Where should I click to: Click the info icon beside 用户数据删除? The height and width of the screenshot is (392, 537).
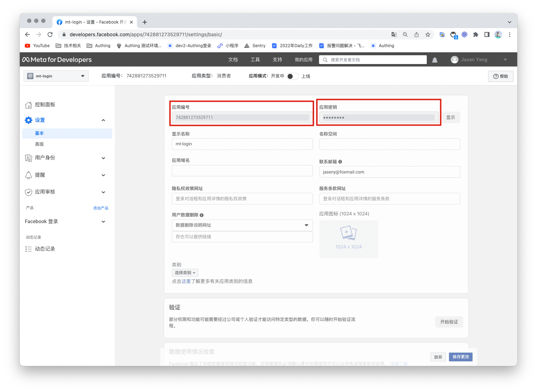pos(201,215)
